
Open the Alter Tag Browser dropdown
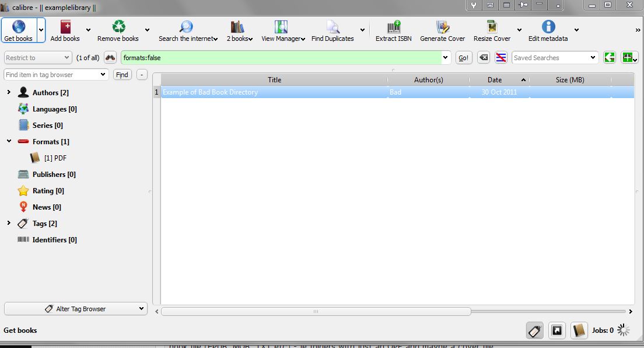coord(76,308)
